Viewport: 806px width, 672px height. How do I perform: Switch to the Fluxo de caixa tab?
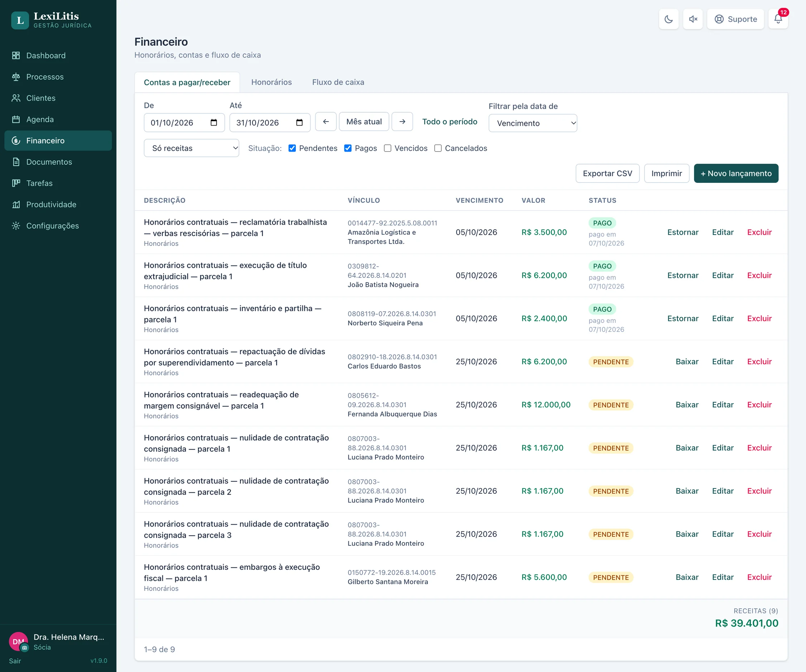click(x=338, y=82)
